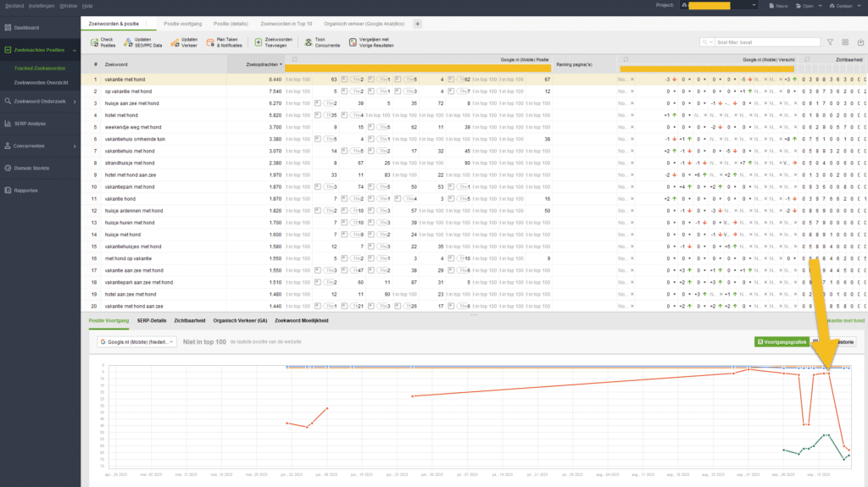
Task: Select the Positie Voortgang bottom tab
Action: click(108, 320)
